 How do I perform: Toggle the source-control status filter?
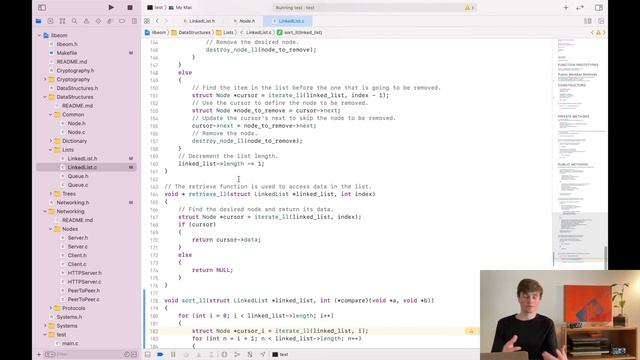point(133,354)
